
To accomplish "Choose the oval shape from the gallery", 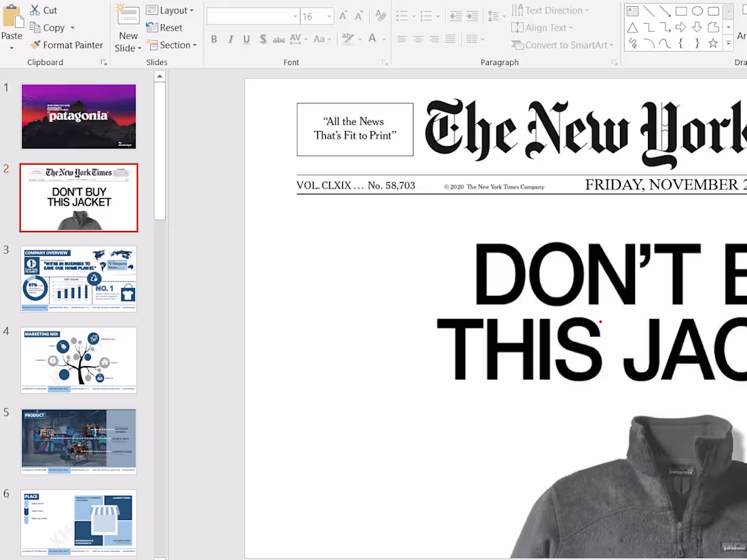I will click(x=697, y=11).
